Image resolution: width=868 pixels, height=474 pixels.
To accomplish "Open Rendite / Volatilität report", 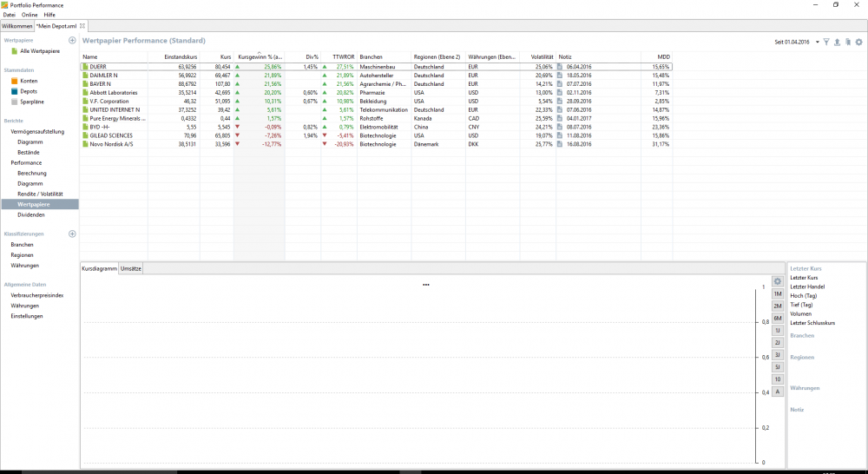I will tap(40, 194).
